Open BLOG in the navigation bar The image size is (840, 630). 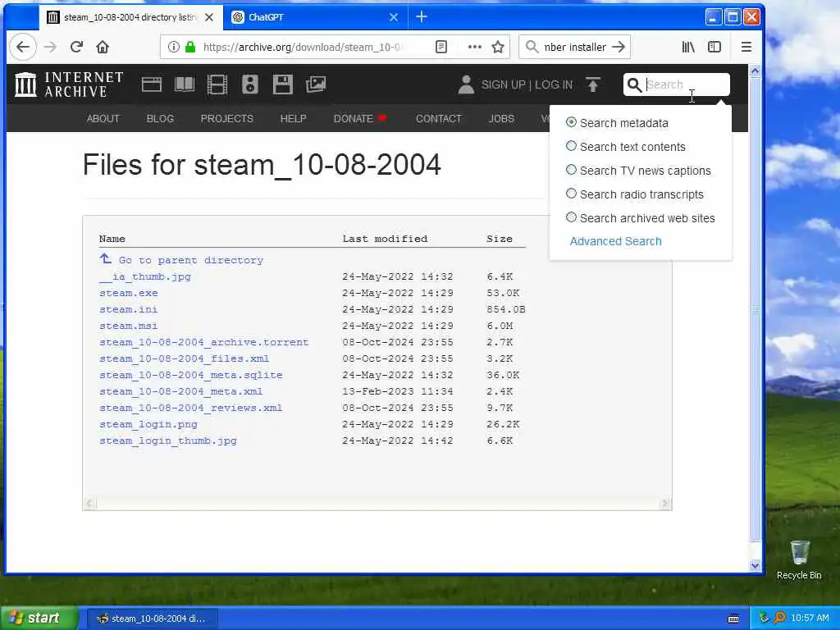pyautogui.click(x=160, y=118)
